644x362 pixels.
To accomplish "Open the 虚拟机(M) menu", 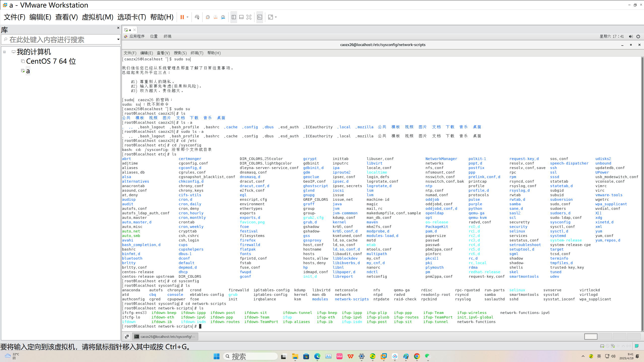I will [x=97, y=17].
